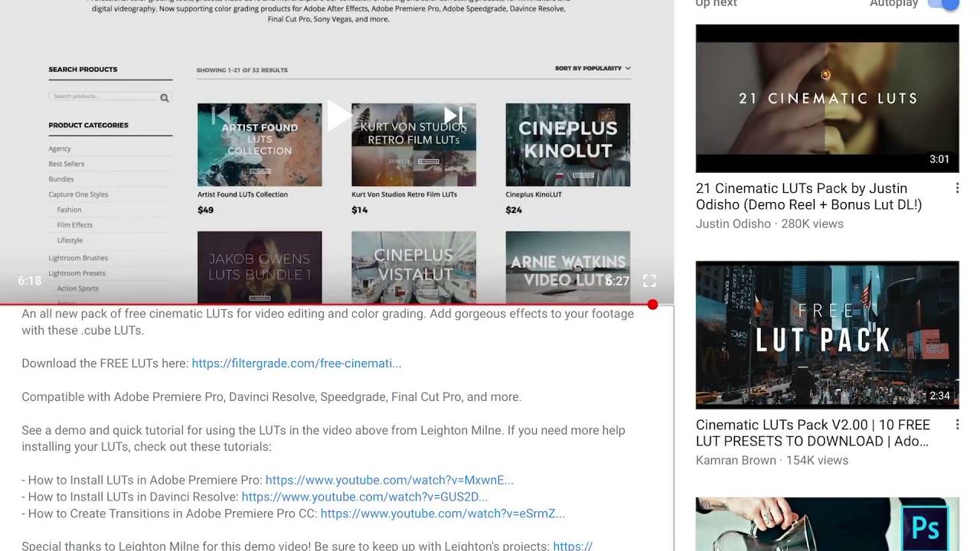Viewport: 980px width, 551px height.
Task: Open the Adobe Premiere Pro install tutorial link
Action: (389, 481)
